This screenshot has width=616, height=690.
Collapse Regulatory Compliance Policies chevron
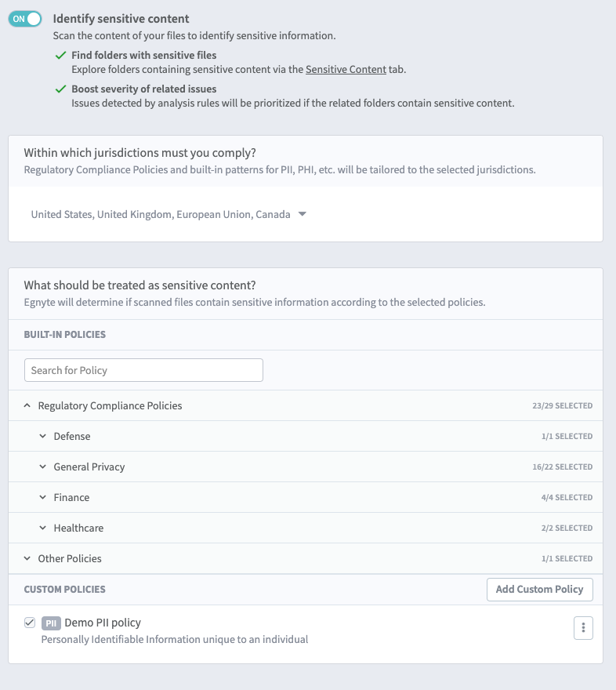27,406
